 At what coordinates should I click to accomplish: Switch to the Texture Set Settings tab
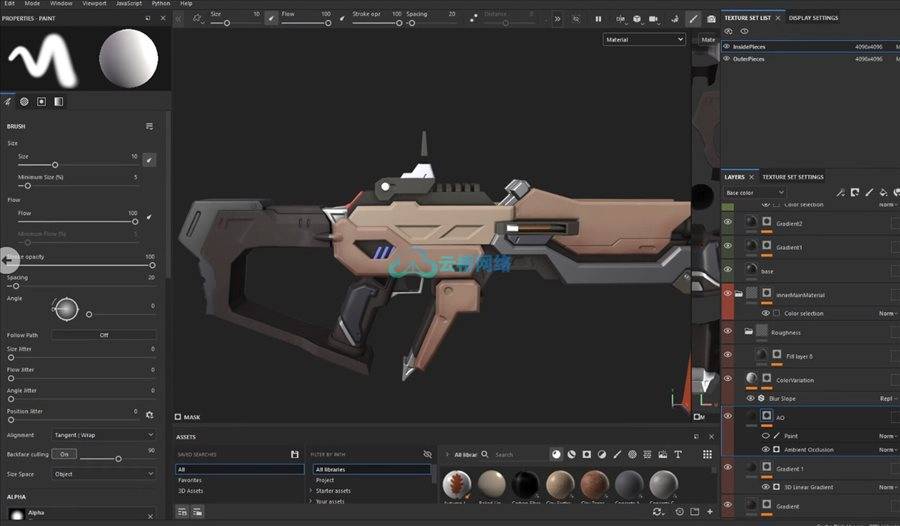[x=793, y=177]
